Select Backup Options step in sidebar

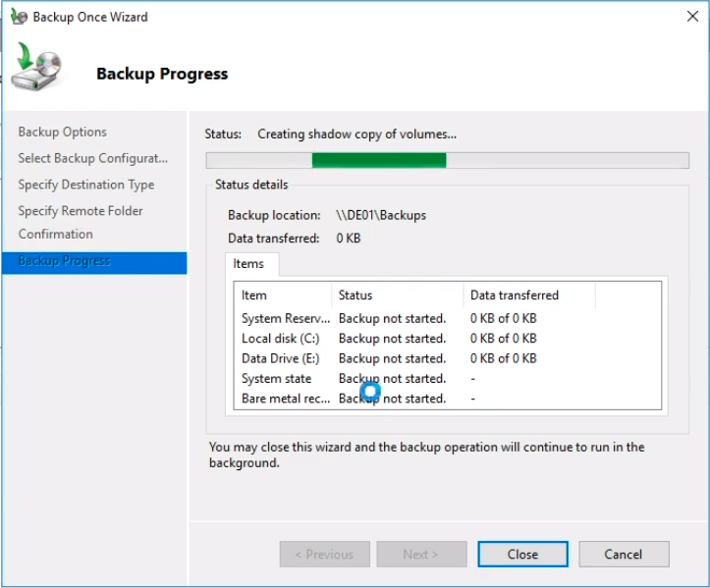(x=63, y=132)
